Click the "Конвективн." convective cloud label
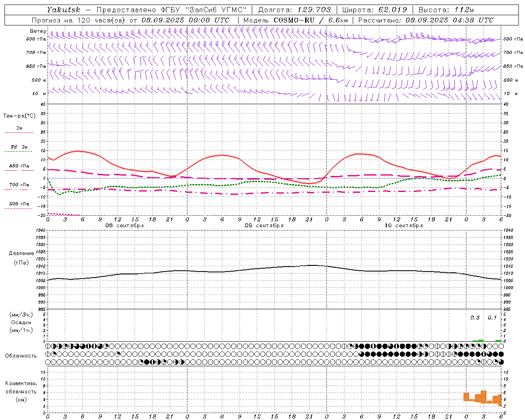The height and width of the screenshot is (420, 525). click(21, 383)
